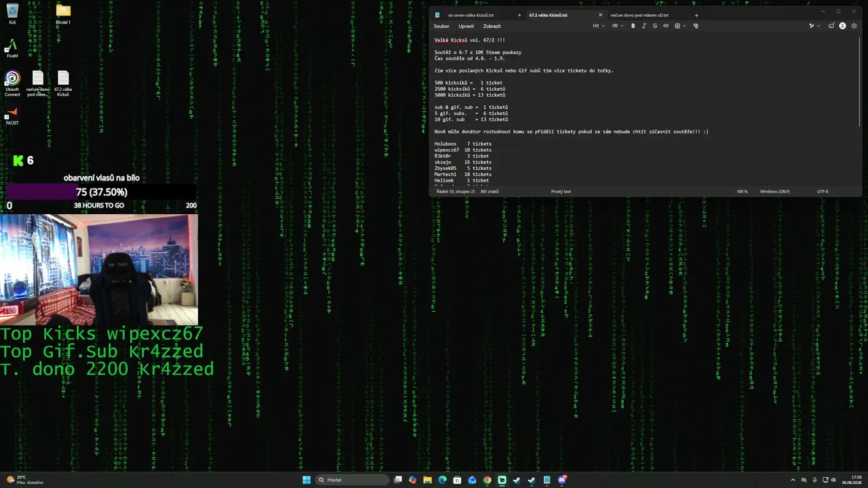Viewport: 868px width, 488px height.
Task: Clear formatting with the Notepad toolbar icon
Action: coord(696,26)
